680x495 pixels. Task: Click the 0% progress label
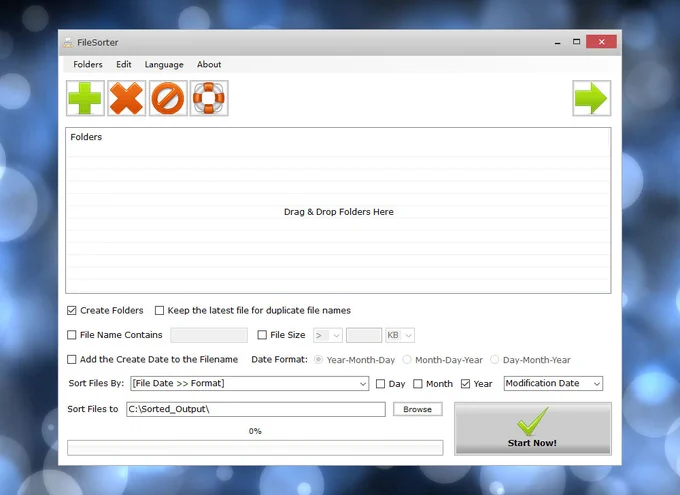[255, 431]
